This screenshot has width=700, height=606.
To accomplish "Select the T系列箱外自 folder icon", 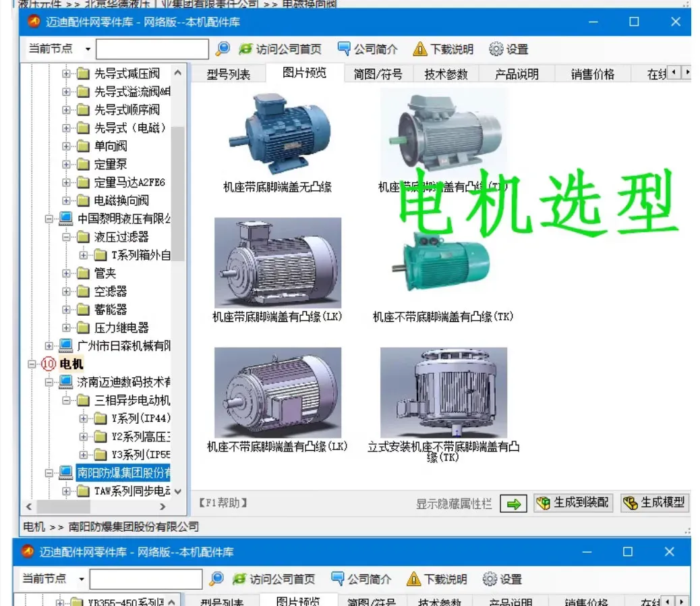I will [x=100, y=256].
